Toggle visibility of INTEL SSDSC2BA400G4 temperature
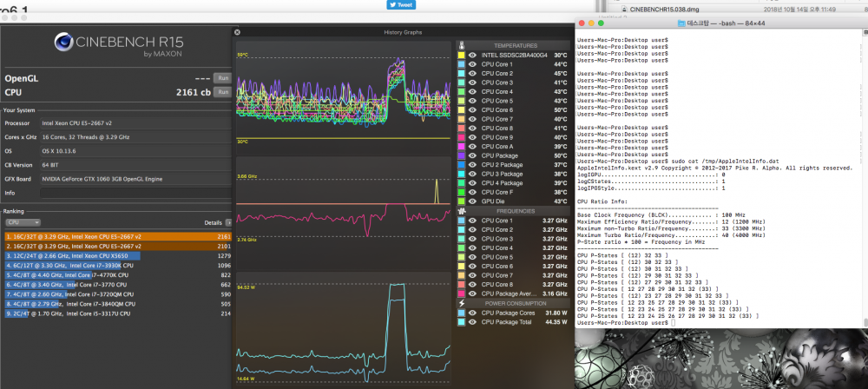 472,56
